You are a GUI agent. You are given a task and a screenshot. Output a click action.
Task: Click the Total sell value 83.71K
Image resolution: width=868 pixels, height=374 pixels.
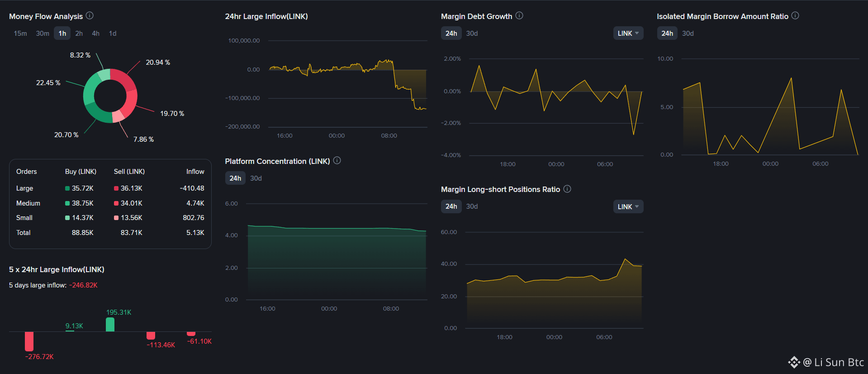click(132, 233)
